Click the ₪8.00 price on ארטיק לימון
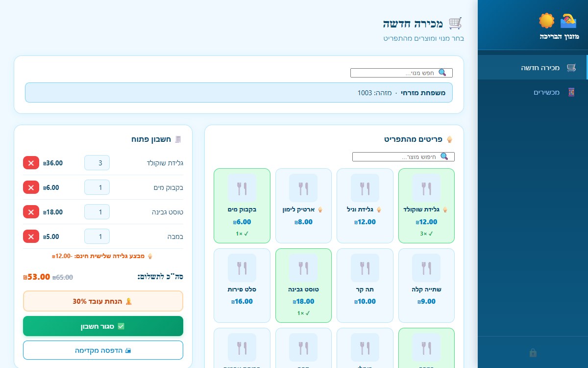The image size is (588, 368). tap(303, 222)
